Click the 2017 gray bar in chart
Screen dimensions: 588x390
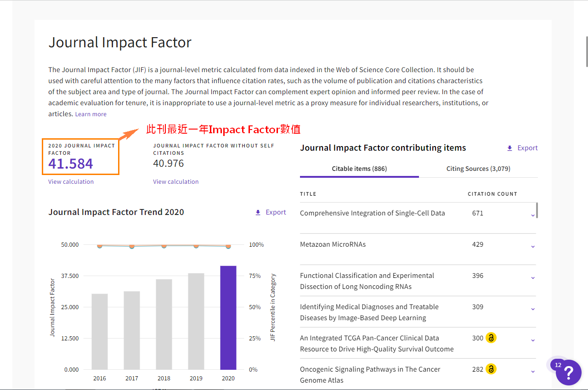(132, 330)
